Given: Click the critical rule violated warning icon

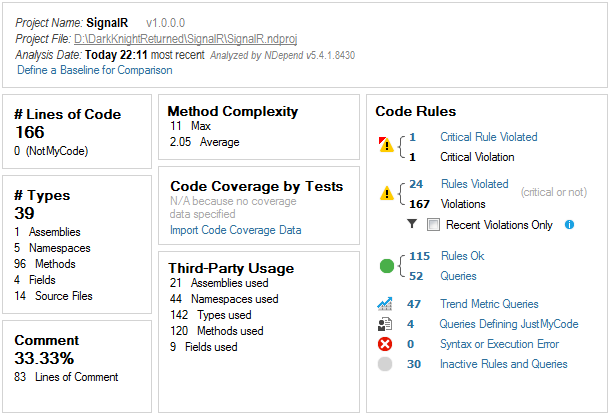Looking at the screenshot, I should point(386,145).
